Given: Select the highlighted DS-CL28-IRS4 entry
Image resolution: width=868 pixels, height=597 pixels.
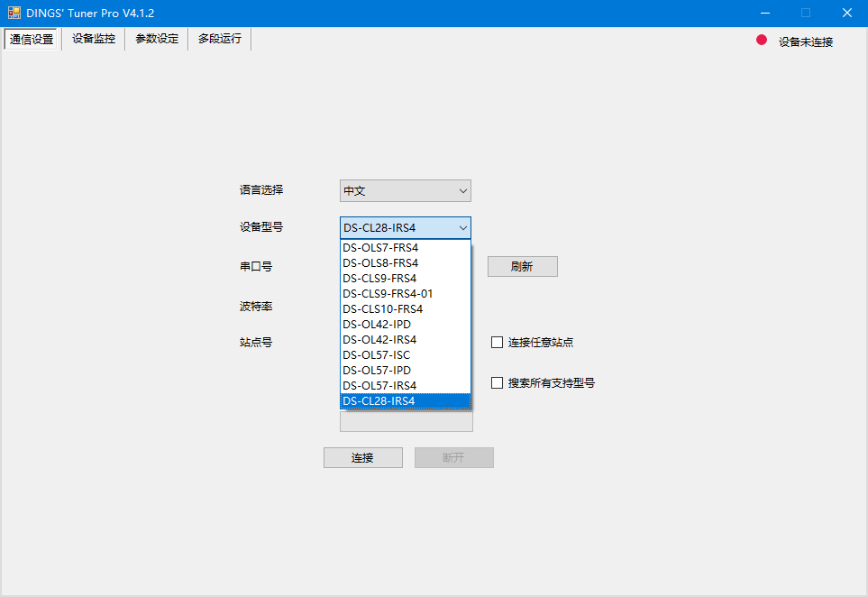Looking at the screenshot, I should (x=406, y=401).
